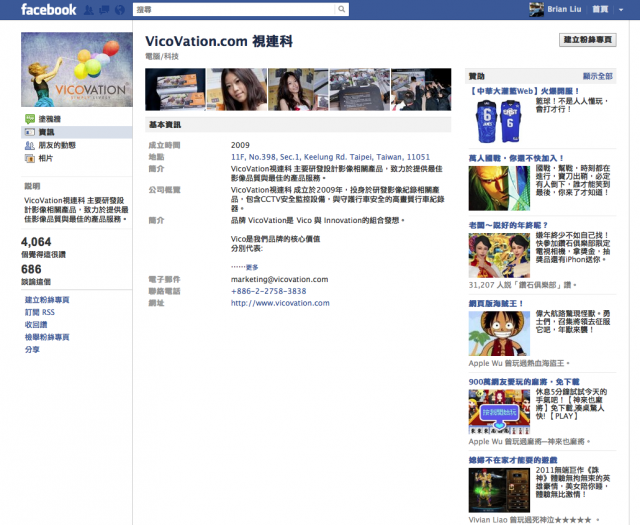The height and width of the screenshot is (525, 640).
Task: Subscribe via the RSS link
Action: [x=40, y=312]
